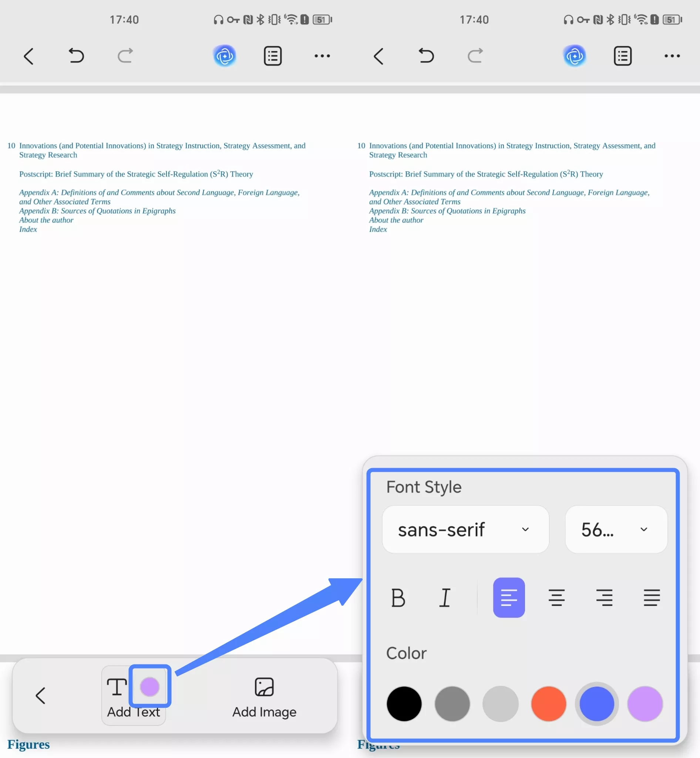
Task: Open the Index entry in the left screen
Action: point(28,229)
